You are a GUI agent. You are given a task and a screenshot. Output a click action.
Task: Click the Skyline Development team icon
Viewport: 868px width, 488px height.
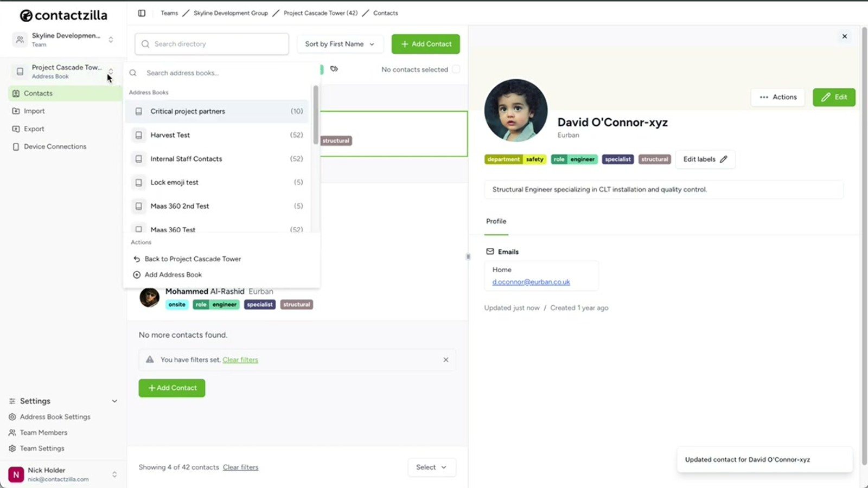point(20,40)
